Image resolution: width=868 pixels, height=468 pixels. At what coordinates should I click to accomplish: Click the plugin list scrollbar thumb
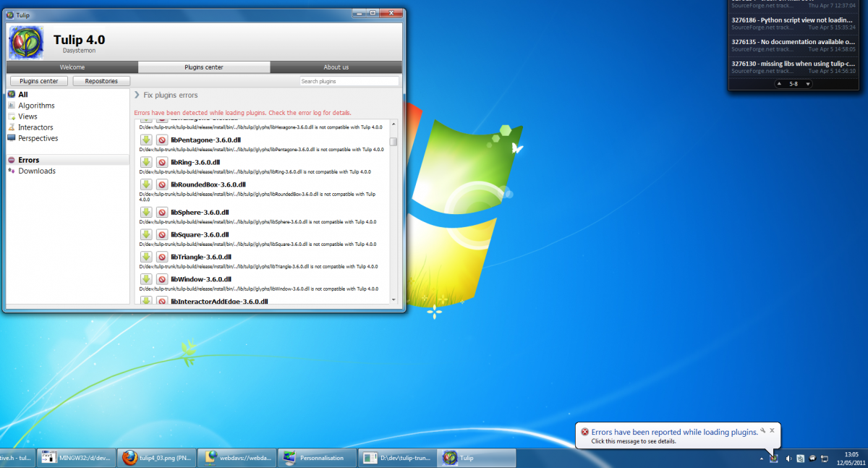(393, 142)
